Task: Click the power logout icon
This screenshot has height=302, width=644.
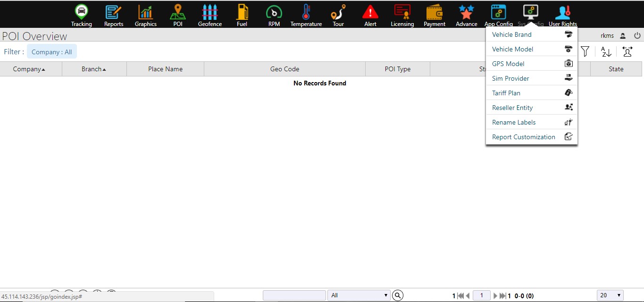Action: click(x=637, y=35)
